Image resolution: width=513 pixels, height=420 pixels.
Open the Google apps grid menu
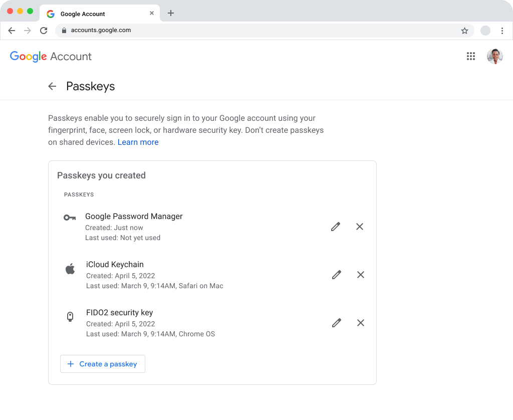point(470,56)
